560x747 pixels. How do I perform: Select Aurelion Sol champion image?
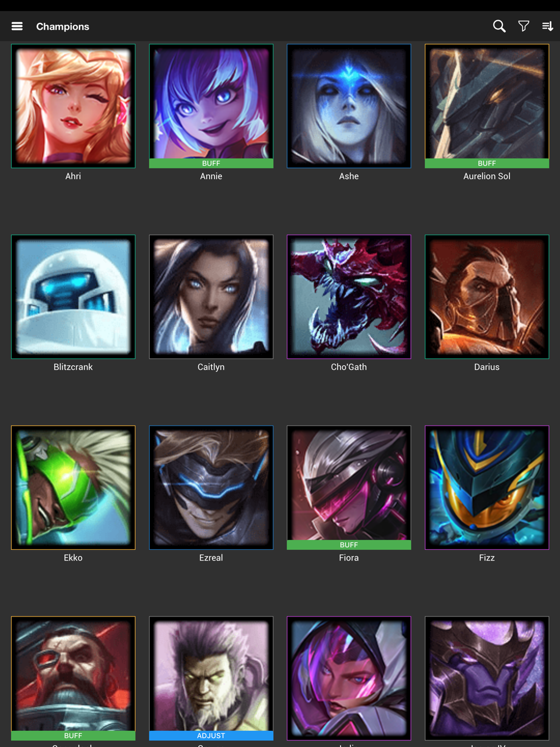(487, 106)
